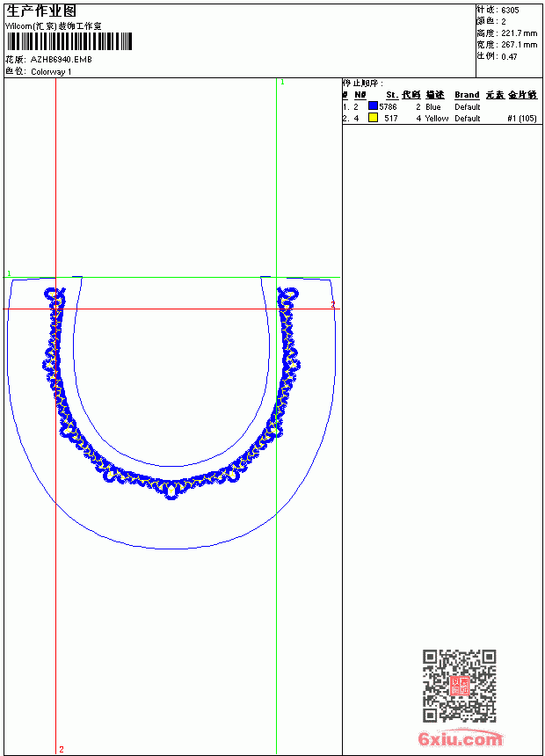Select the Colorway 1 text

coord(51,72)
